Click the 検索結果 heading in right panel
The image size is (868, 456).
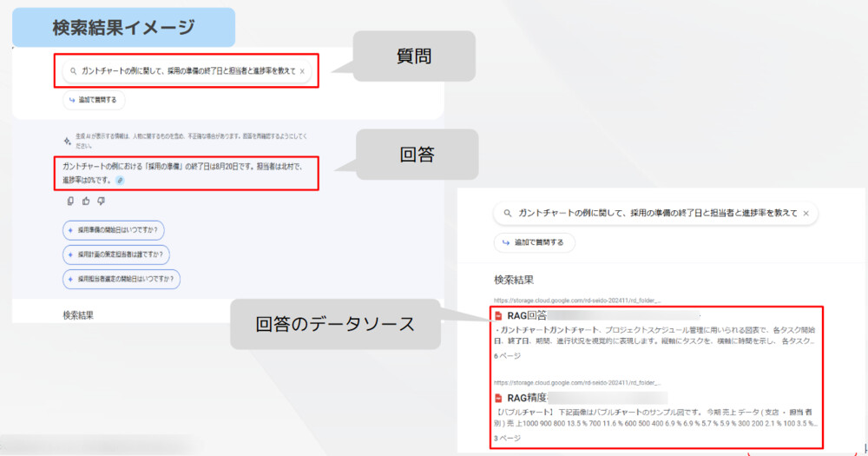pos(514,280)
